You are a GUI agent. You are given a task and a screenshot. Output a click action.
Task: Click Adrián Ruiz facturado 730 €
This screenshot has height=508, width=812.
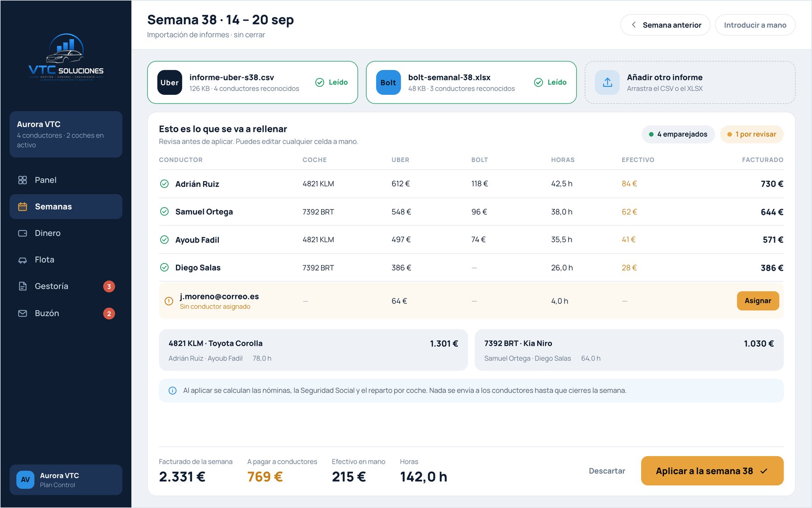[772, 184]
